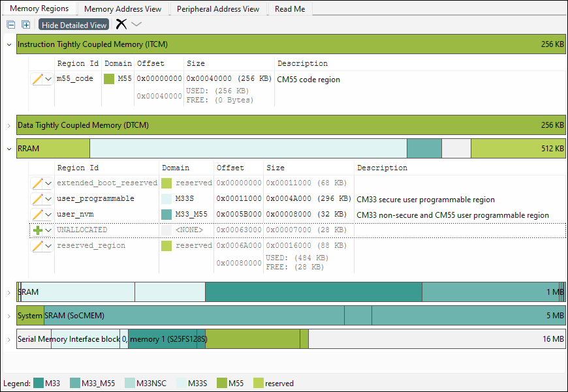Click pencil icon for extended_boot_reserved region
568x392 pixels.
[37, 183]
